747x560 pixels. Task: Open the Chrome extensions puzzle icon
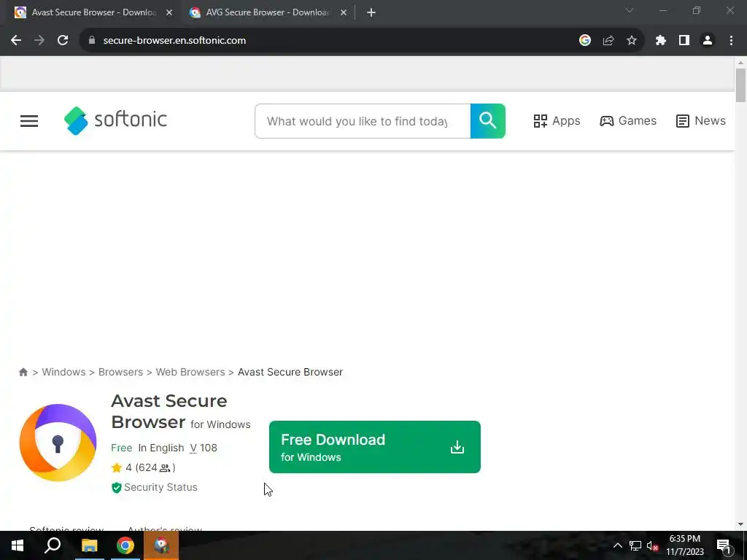click(661, 41)
